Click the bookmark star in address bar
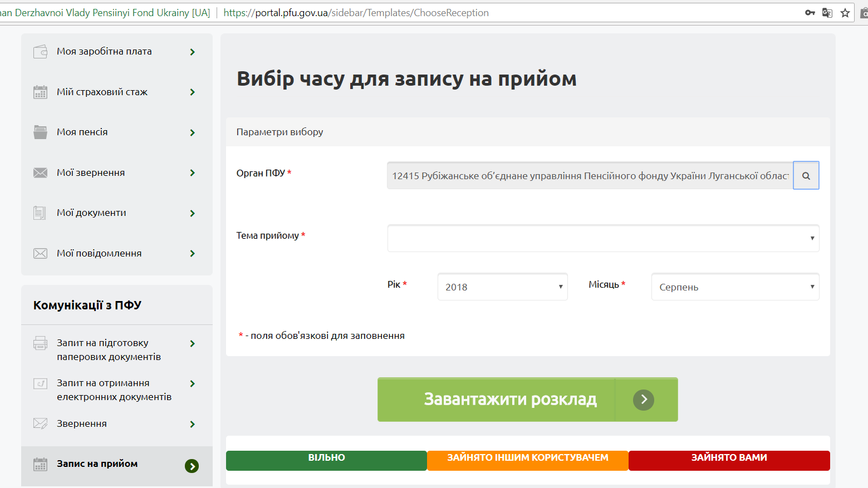The width and height of the screenshot is (868, 488). coord(845,13)
